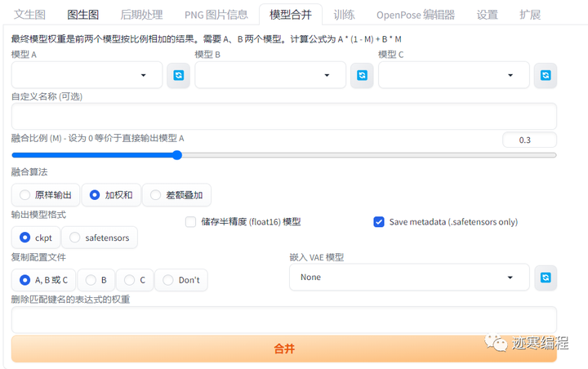Screen dimensions: 588x369
Task: Go to the 训练 tab
Action: point(344,15)
